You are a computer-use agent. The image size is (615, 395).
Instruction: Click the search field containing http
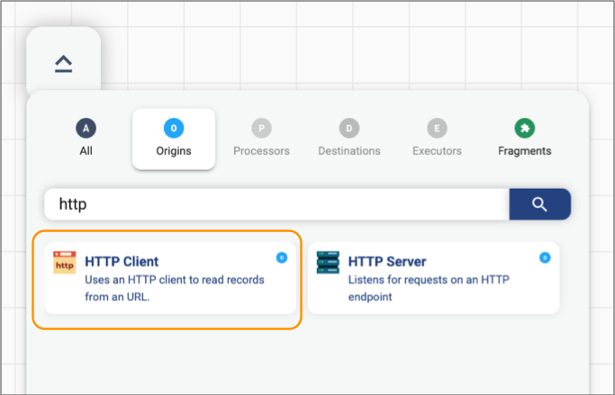coord(277,204)
